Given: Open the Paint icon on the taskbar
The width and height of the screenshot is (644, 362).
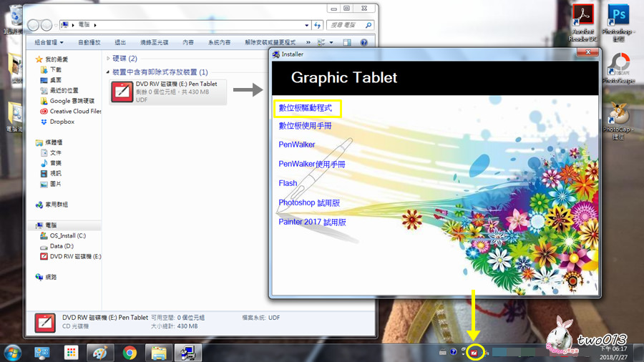Looking at the screenshot, I should pos(99,352).
